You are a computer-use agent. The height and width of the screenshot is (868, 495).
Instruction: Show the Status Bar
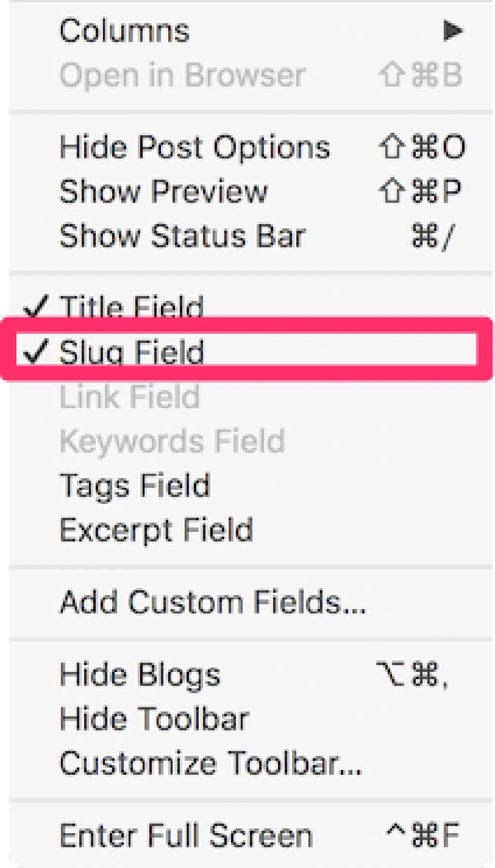coord(182,236)
